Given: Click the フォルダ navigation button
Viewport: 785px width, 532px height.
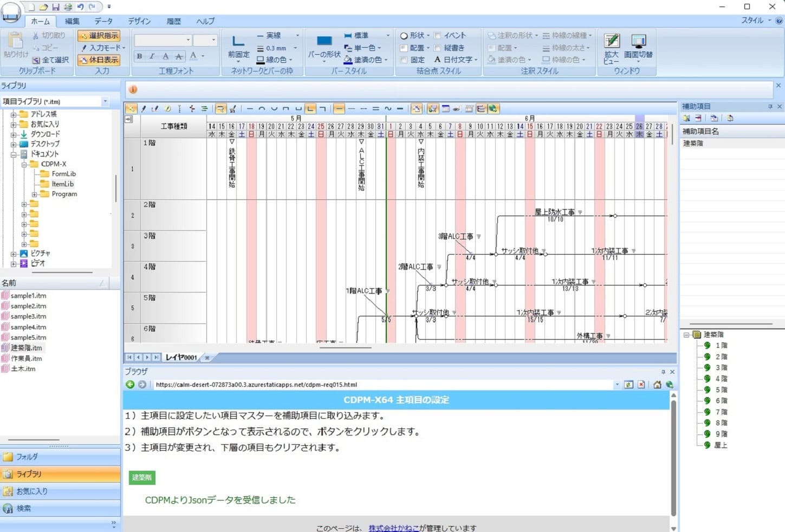Looking at the screenshot, I should [x=60, y=457].
